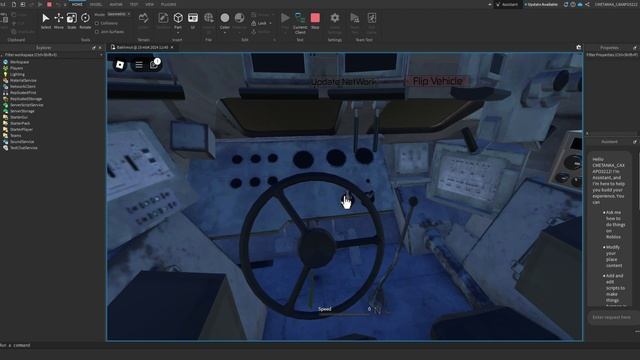Open the UI insert tool
Screen dimensions: 640x360
pyautogui.click(x=193, y=20)
